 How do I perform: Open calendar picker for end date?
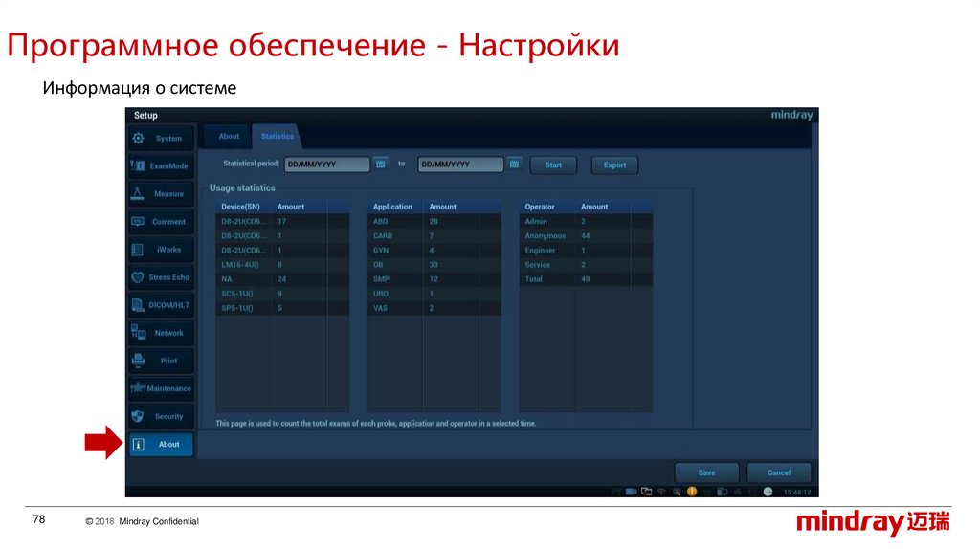pyautogui.click(x=514, y=164)
